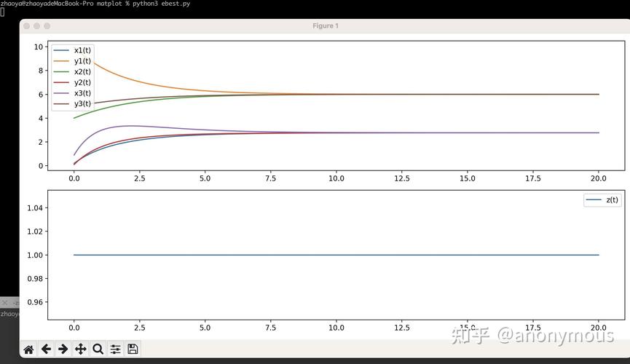Click the x2(t) green legend line

(x=62, y=71)
